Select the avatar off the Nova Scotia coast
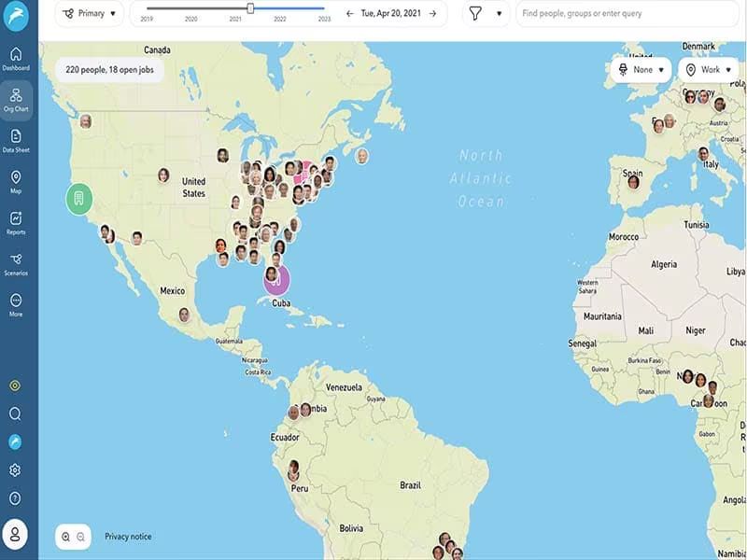The width and height of the screenshot is (747, 560). [x=362, y=156]
